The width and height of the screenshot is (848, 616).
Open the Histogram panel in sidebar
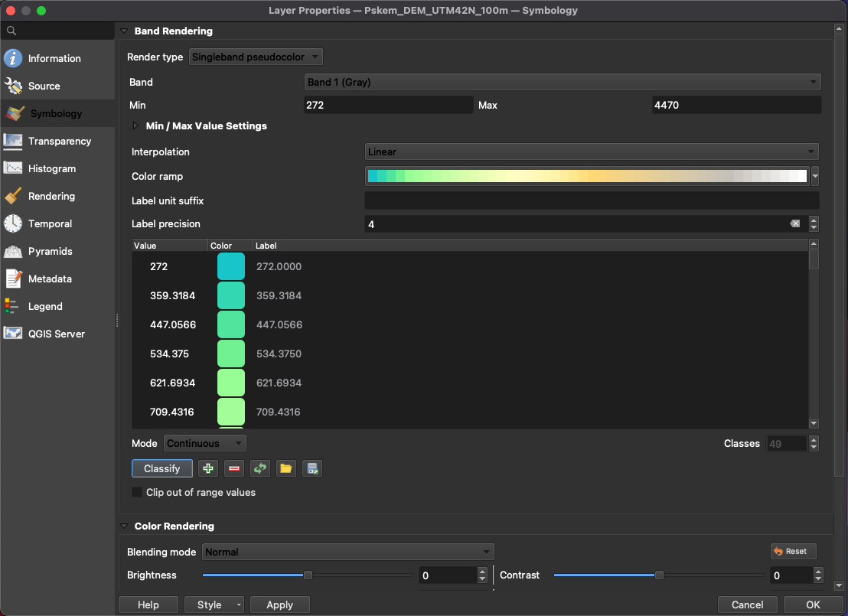click(51, 168)
